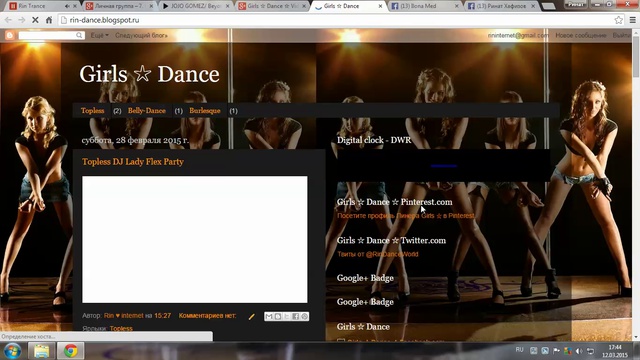Bookmark this page with star icon
The image size is (640, 360).
618,20
